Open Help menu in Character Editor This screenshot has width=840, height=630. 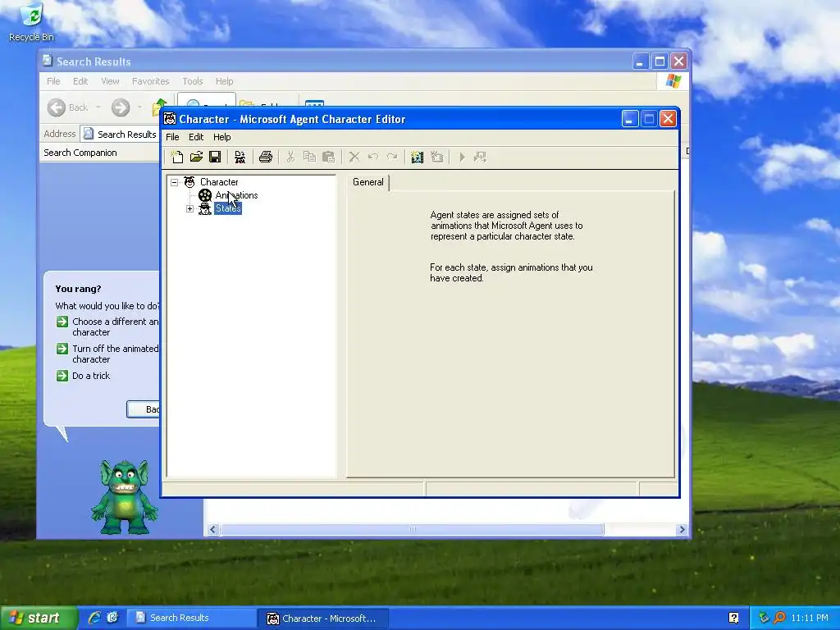pyautogui.click(x=221, y=137)
